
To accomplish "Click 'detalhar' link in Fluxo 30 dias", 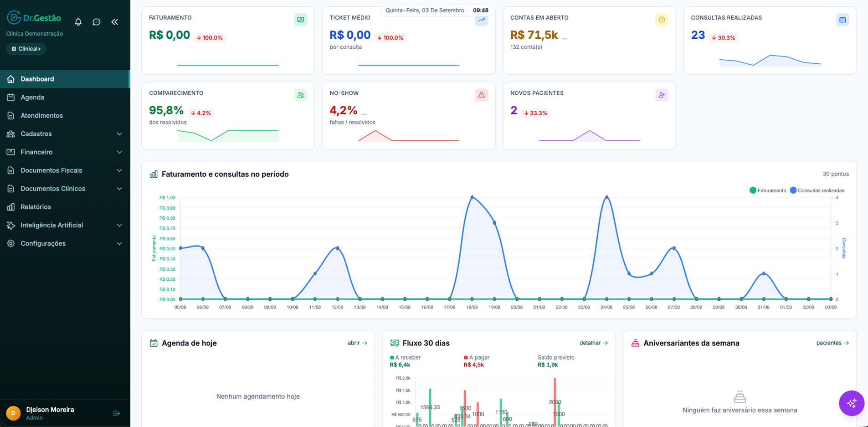I will 594,343.
